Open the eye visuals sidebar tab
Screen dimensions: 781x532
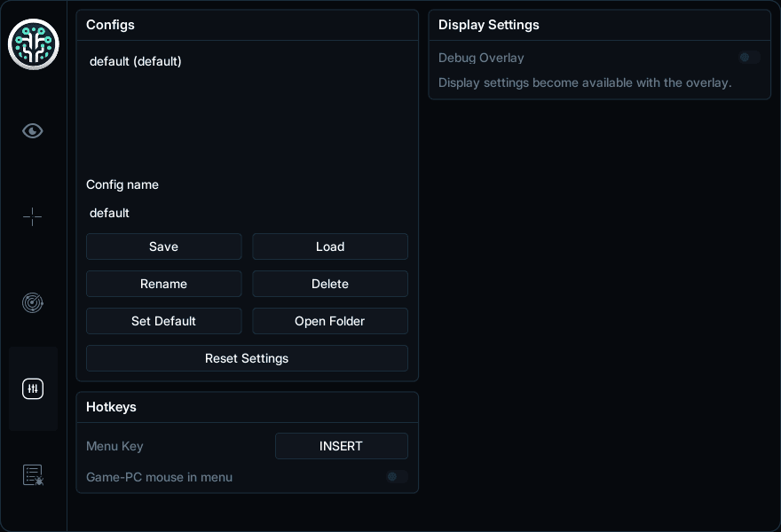[33, 131]
